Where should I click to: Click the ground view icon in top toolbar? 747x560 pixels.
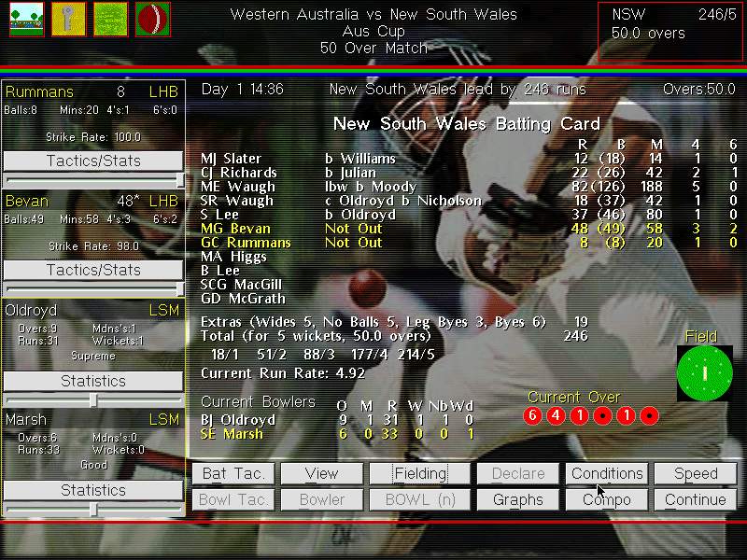click(25, 19)
